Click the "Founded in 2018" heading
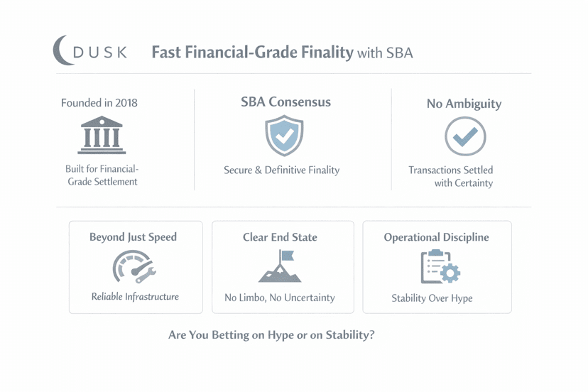 99,103
